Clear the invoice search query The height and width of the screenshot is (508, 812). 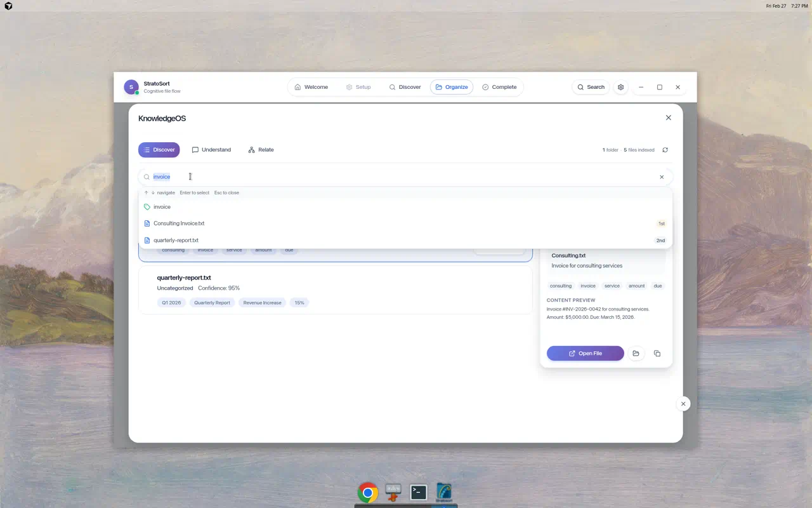click(662, 177)
